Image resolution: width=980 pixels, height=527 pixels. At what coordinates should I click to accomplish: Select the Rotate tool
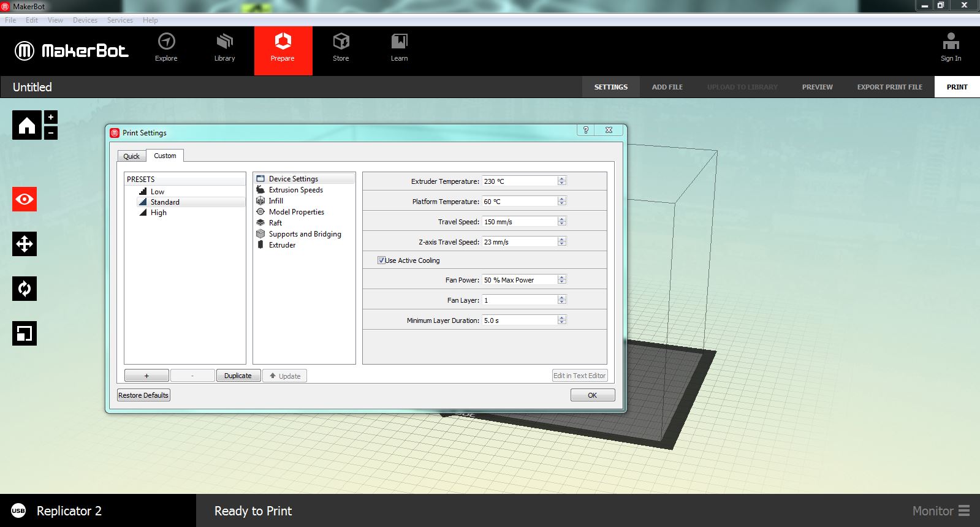[25, 289]
